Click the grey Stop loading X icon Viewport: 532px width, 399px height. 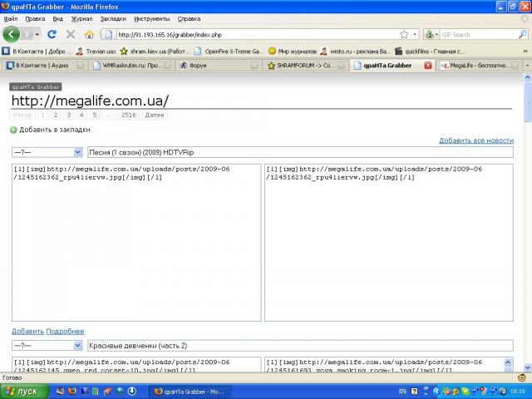(x=71, y=34)
